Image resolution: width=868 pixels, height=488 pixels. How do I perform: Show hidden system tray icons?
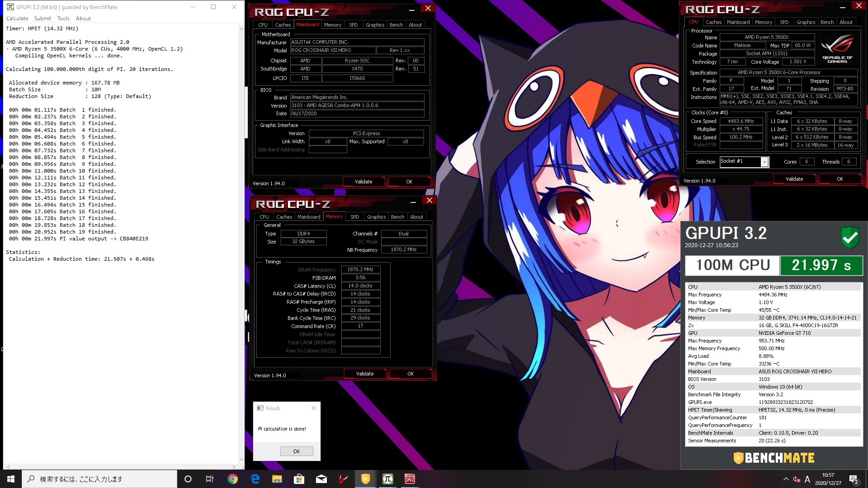pos(786,479)
